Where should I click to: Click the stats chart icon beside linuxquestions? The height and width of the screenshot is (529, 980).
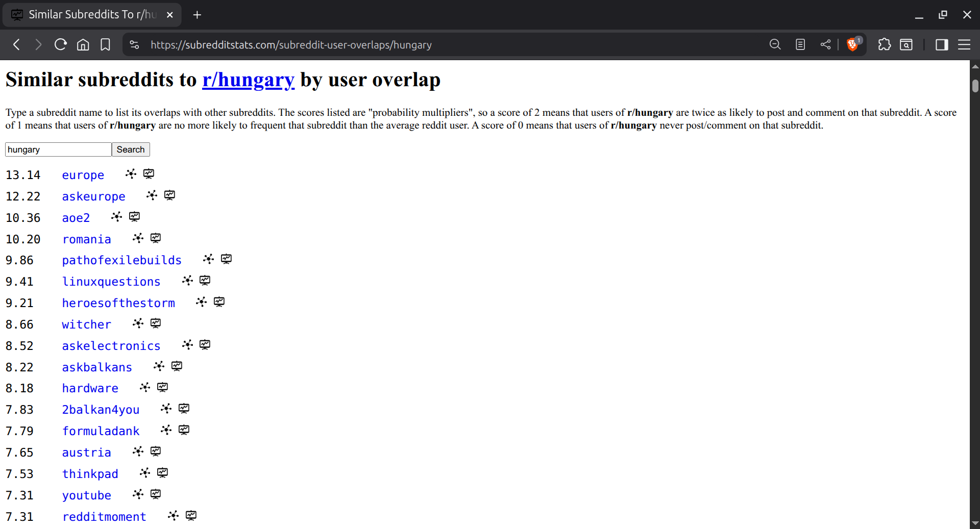(x=205, y=281)
